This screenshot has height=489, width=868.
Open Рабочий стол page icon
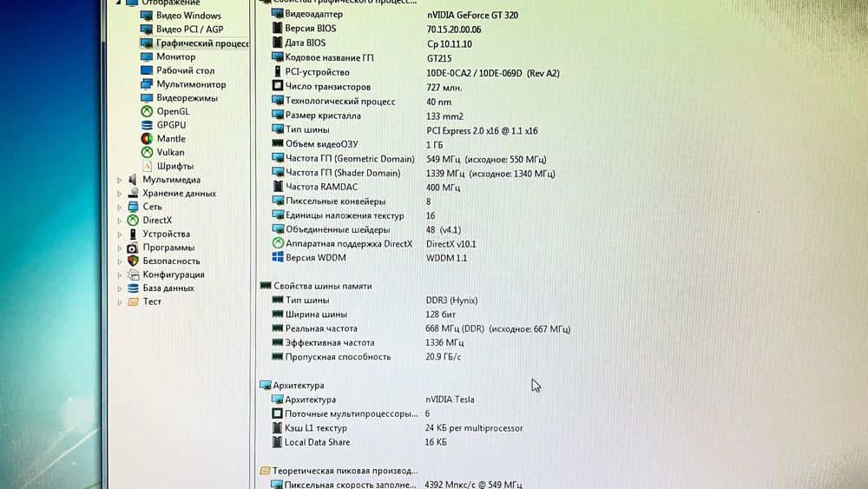click(x=147, y=70)
